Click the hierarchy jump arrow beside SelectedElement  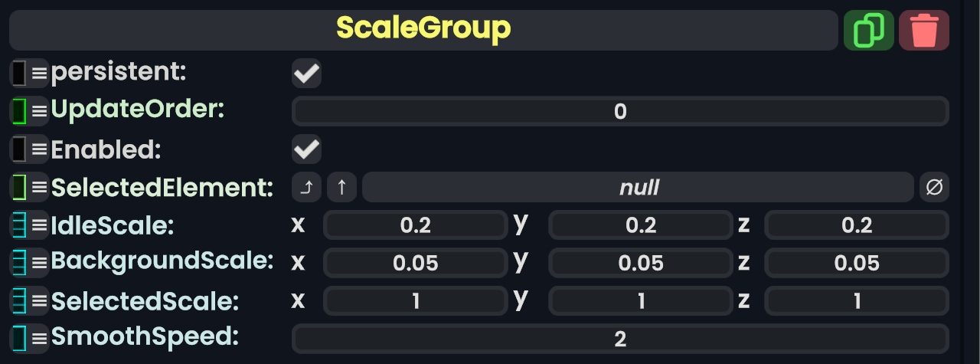click(306, 188)
